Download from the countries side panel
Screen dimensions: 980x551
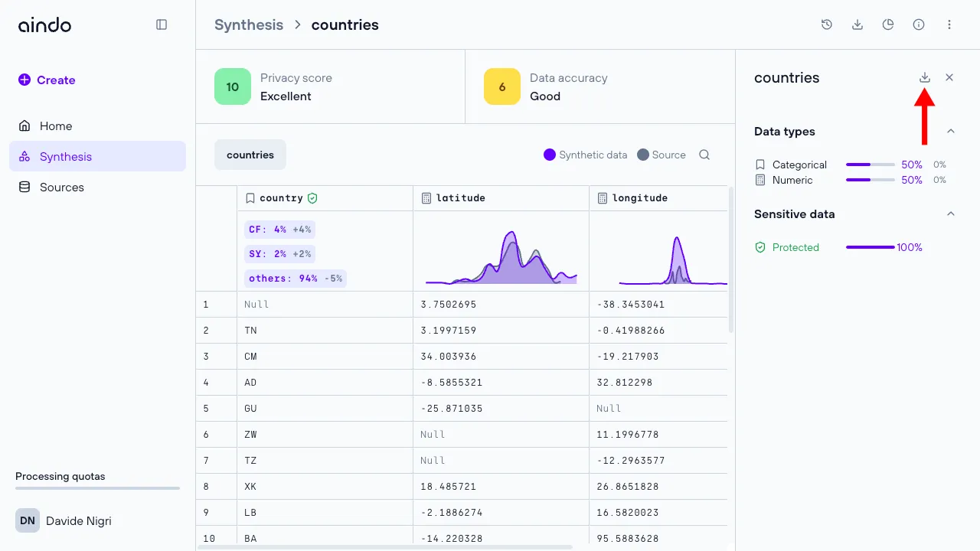pyautogui.click(x=925, y=77)
